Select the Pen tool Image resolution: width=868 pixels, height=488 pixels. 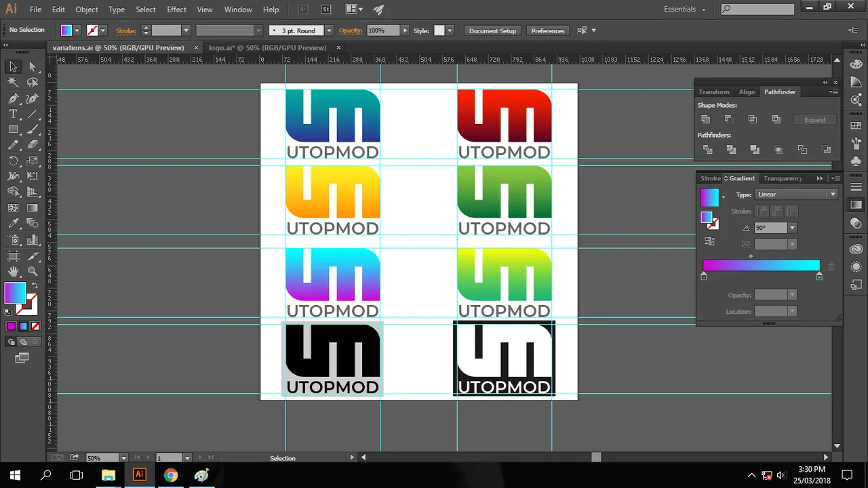pos(13,98)
